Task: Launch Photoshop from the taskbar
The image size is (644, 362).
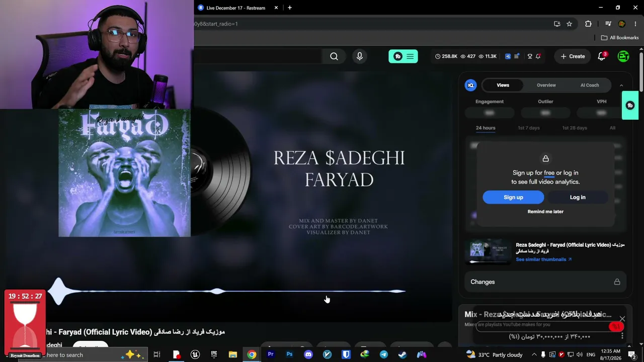Action: pos(289,354)
